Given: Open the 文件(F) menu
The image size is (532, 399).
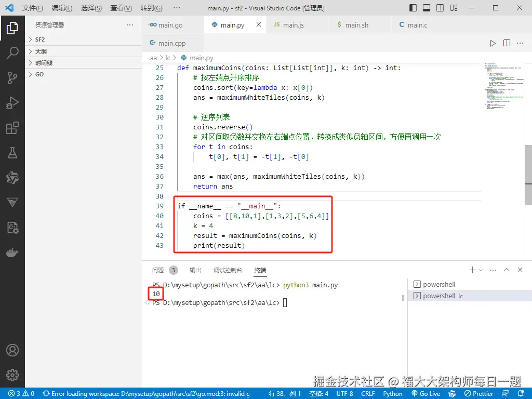Looking at the screenshot, I should (x=33, y=8).
